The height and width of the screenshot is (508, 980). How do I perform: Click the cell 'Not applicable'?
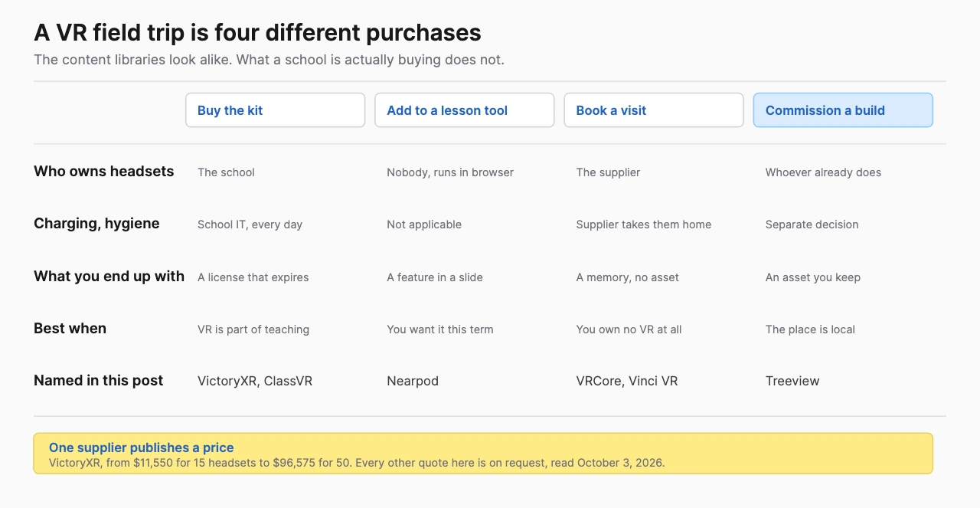tap(424, 225)
